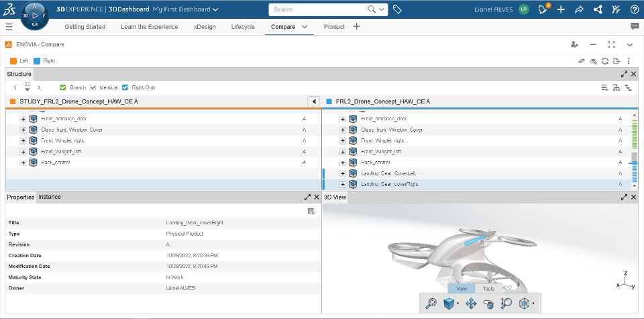Go to previous difference arrow
The image size is (644, 319).
[x=15, y=87]
